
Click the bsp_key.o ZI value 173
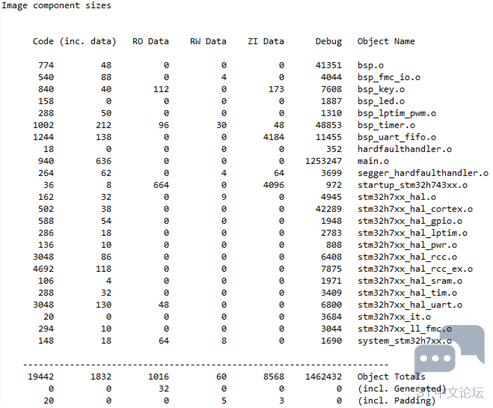(x=276, y=89)
